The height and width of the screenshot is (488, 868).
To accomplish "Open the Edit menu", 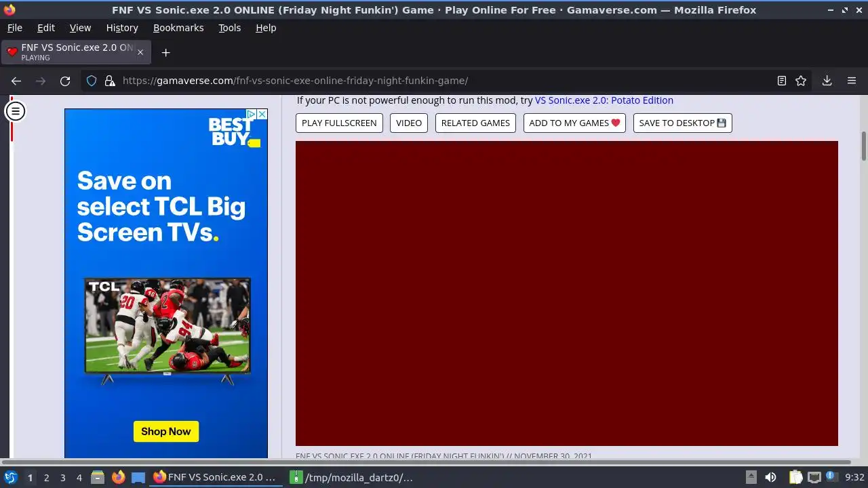I will (46, 28).
